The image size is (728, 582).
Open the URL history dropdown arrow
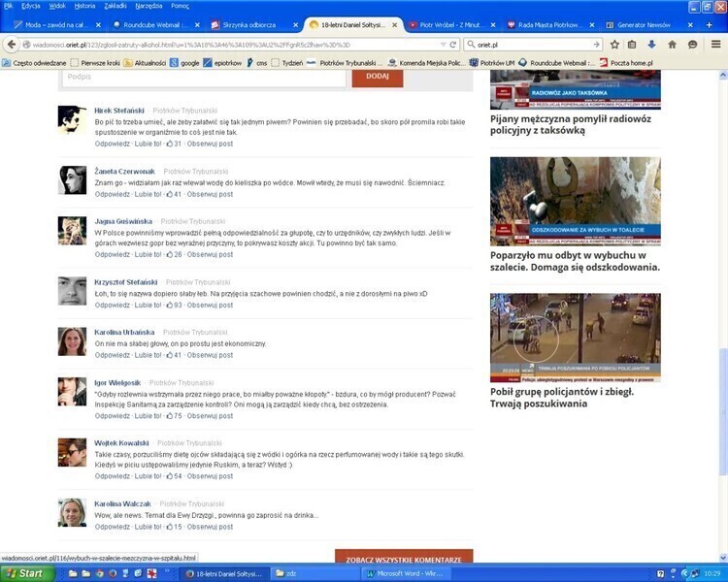coord(442,45)
